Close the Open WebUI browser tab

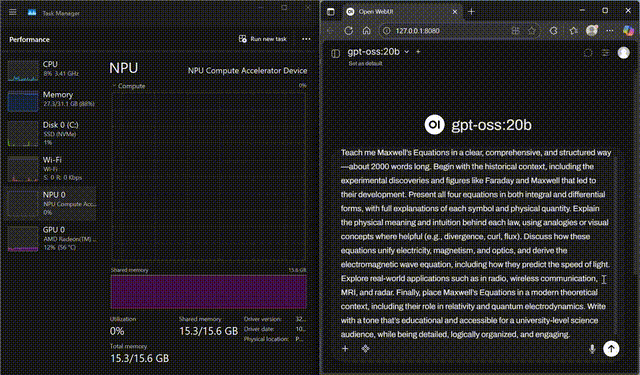click(x=455, y=12)
